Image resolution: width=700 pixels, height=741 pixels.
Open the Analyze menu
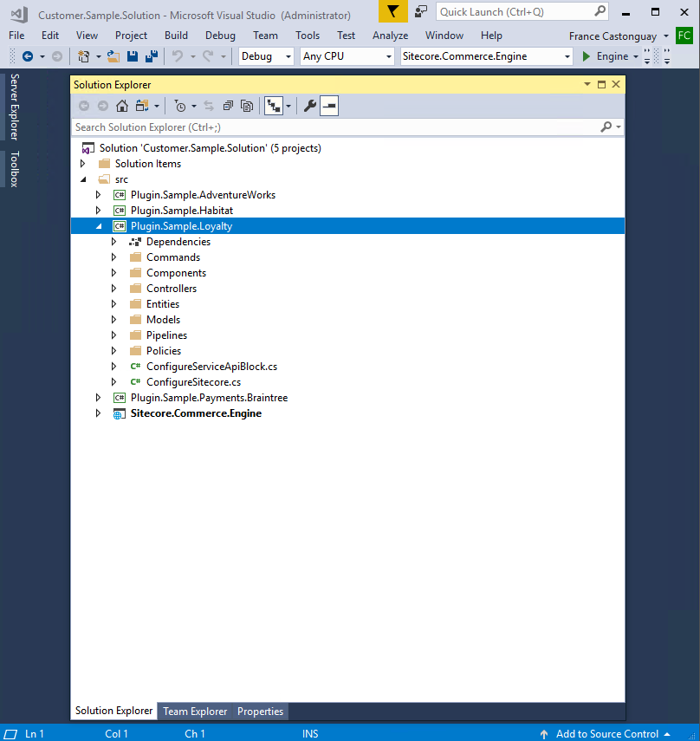[x=390, y=36]
